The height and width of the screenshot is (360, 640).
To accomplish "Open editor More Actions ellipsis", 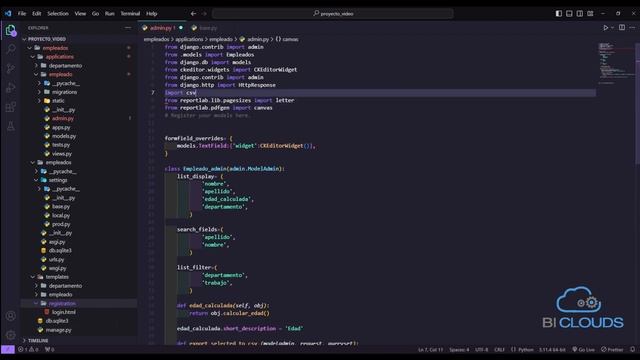I will coord(632,28).
